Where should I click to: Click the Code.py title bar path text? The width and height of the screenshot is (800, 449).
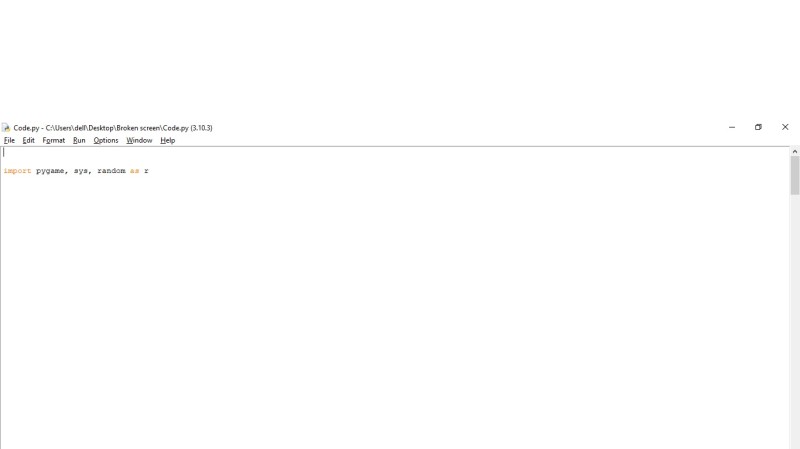113,128
